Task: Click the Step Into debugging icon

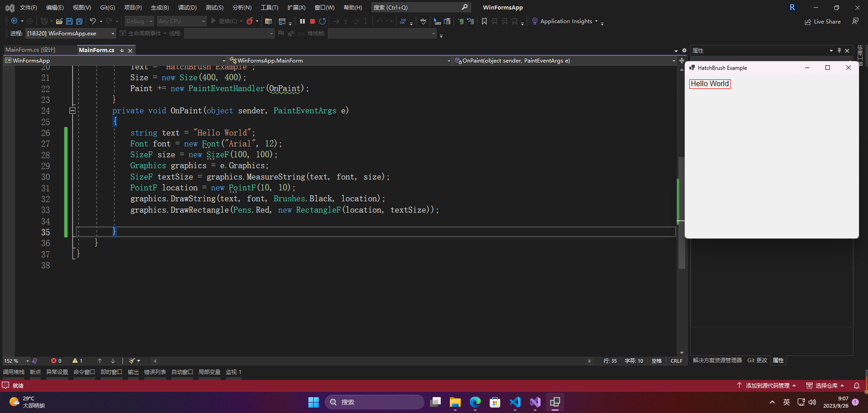Action: click(x=346, y=21)
